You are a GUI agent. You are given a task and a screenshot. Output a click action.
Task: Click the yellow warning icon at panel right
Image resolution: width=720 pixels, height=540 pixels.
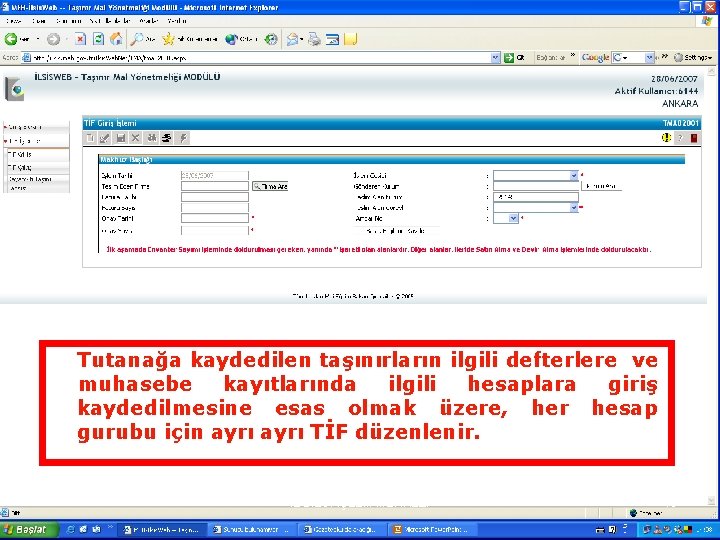pos(666,137)
